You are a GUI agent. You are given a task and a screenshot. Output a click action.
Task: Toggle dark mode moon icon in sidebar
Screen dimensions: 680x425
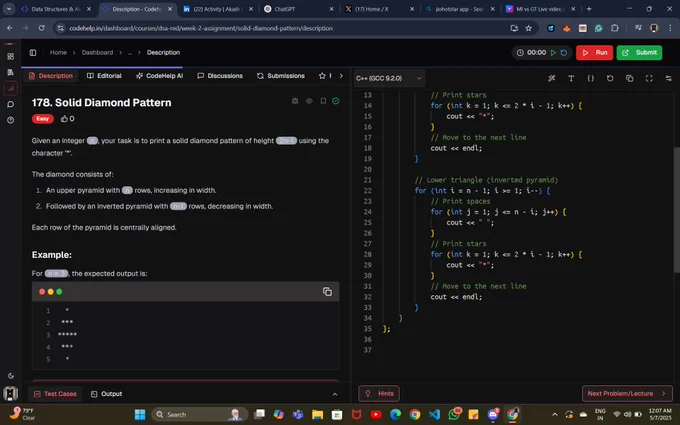[x=10, y=376]
